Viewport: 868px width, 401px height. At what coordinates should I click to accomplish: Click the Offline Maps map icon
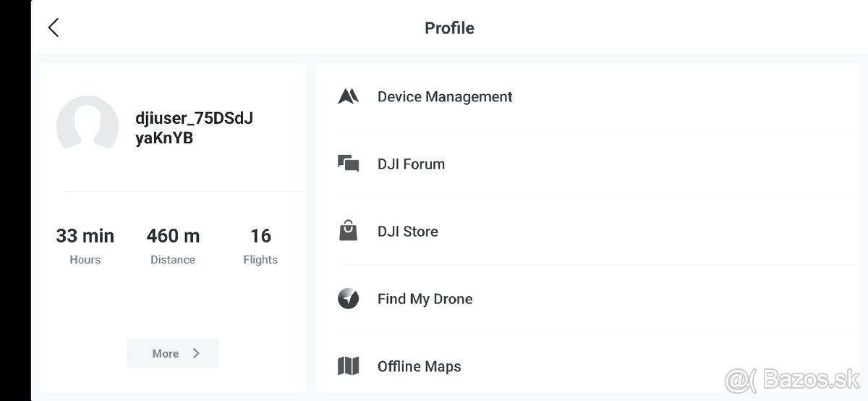point(349,366)
